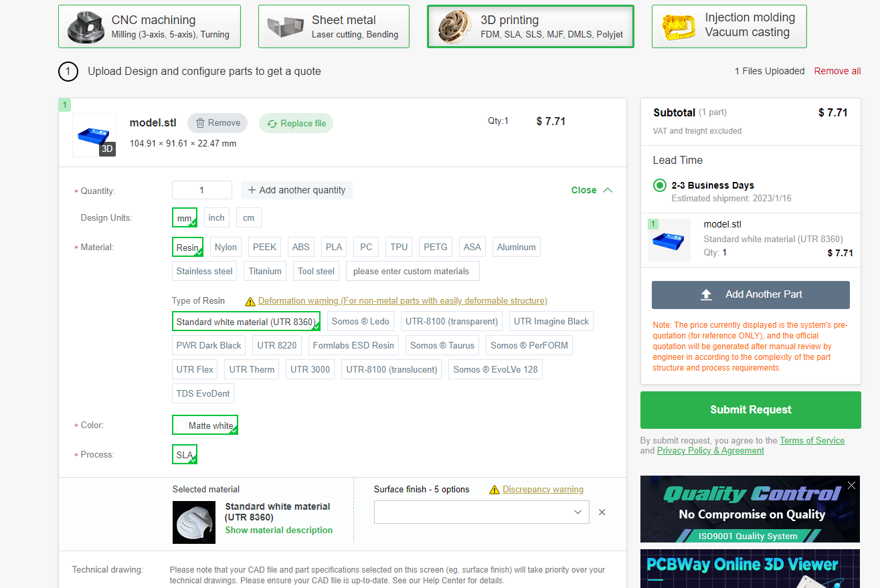Choose Aluminum material option
The image size is (880, 588).
click(517, 248)
